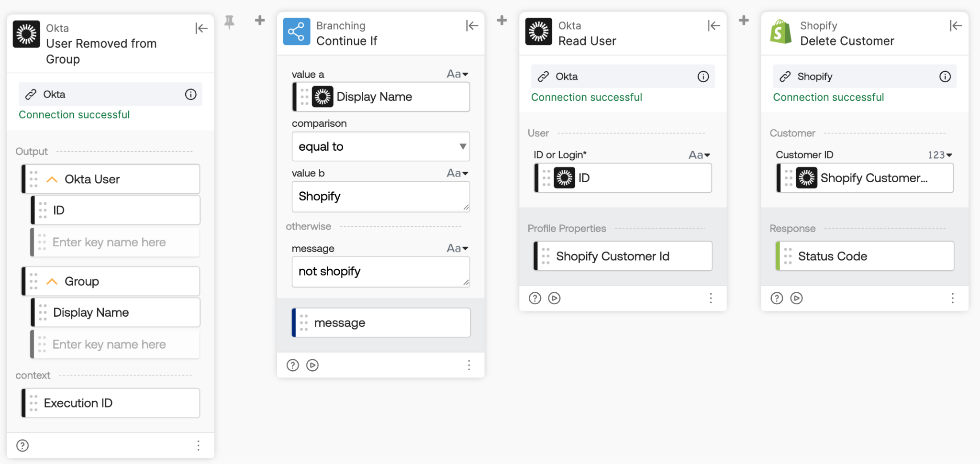Image resolution: width=980 pixels, height=464 pixels.
Task: Click the empty key field under Group
Action: (115, 344)
